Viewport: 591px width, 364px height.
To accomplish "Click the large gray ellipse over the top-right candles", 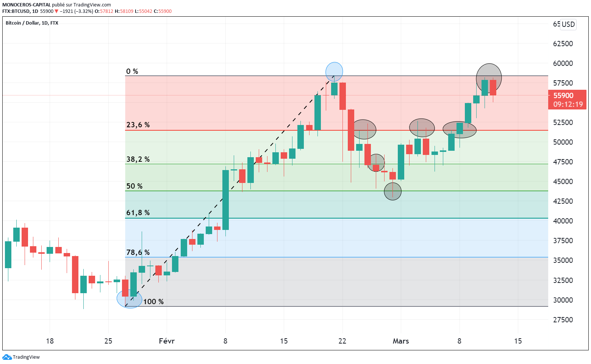I will tap(489, 77).
